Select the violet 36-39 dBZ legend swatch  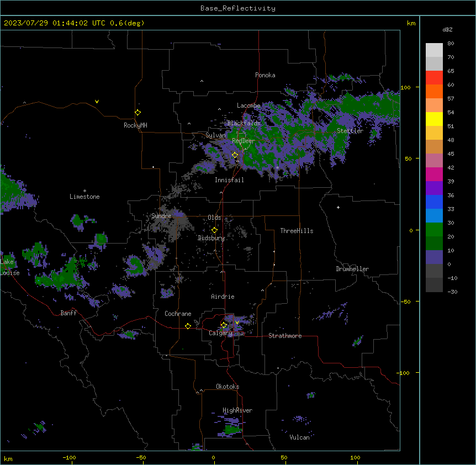[x=434, y=188]
